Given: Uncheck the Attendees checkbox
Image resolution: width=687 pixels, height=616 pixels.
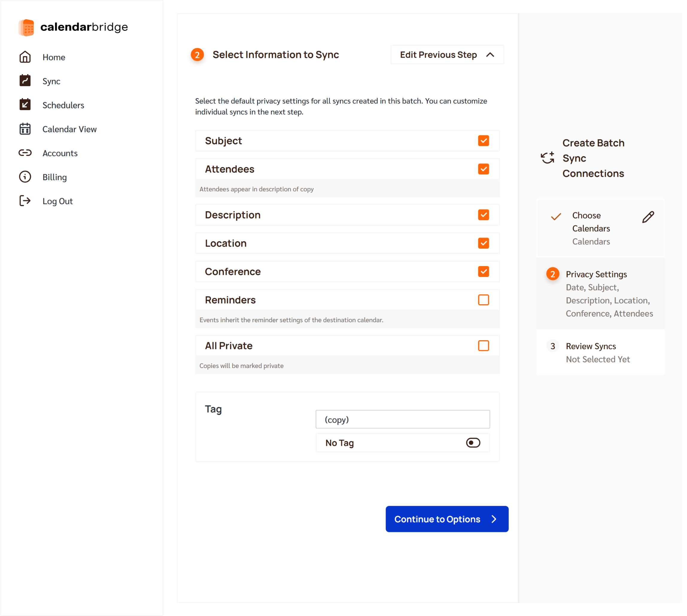Looking at the screenshot, I should pyautogui.click(x=484, y=169).
